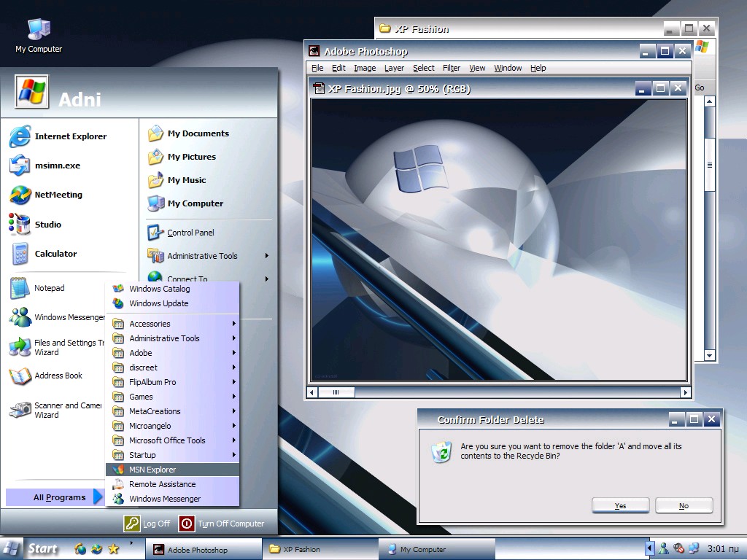Launch Calculator from the Start menu
Image resolution: width=747 pixels, height=560 pixels.
[55, 253]
